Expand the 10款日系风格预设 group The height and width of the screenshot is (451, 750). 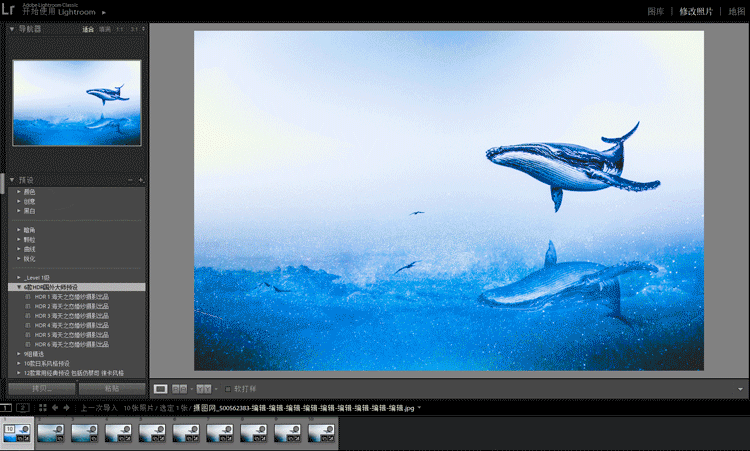(19, 363)
